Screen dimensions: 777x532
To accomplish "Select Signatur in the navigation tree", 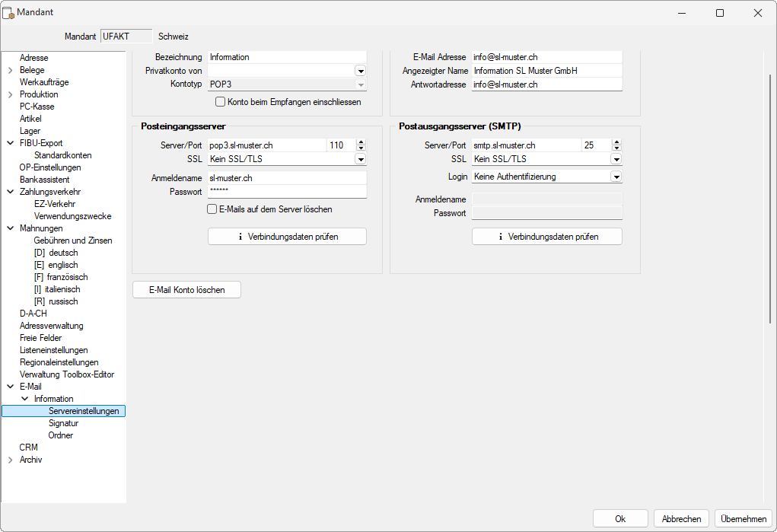I will tap(63, 423).
